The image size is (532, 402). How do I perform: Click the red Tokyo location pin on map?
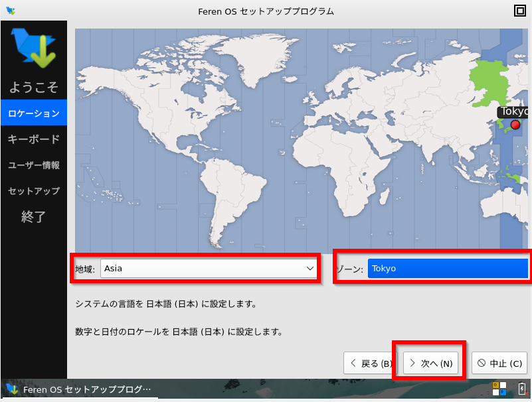click(515, 125)
